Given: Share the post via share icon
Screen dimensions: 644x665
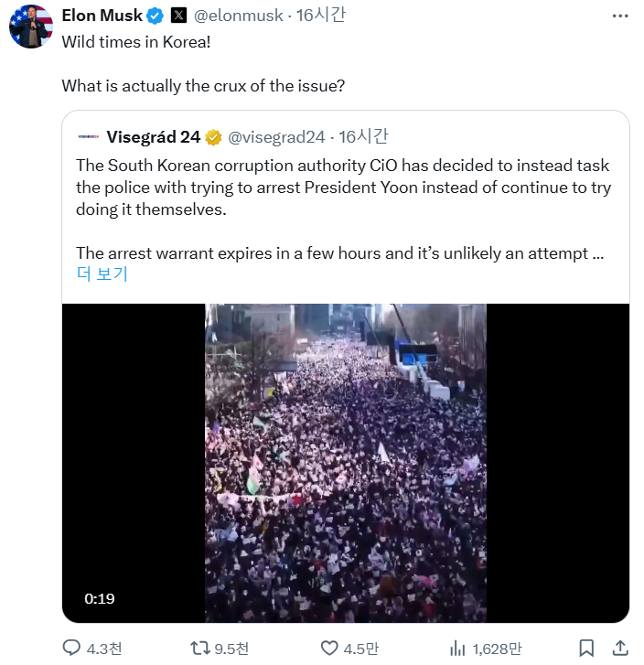Looking at the screenshot, I should (x=620, y=649).
